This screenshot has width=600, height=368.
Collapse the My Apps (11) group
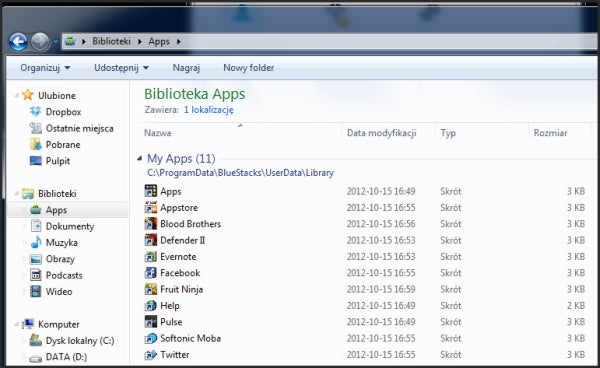pyautogui.click(x=140, y=158)
